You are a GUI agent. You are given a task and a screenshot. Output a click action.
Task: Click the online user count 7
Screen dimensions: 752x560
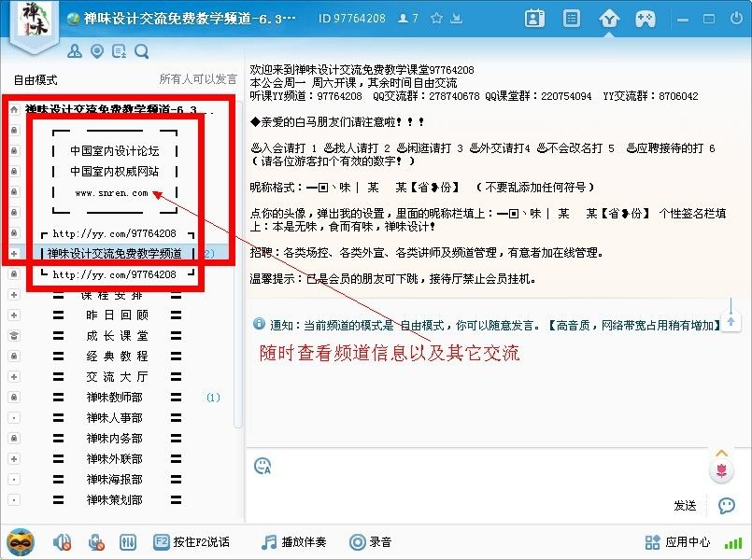pyautogui.click(x=408, y=19)
